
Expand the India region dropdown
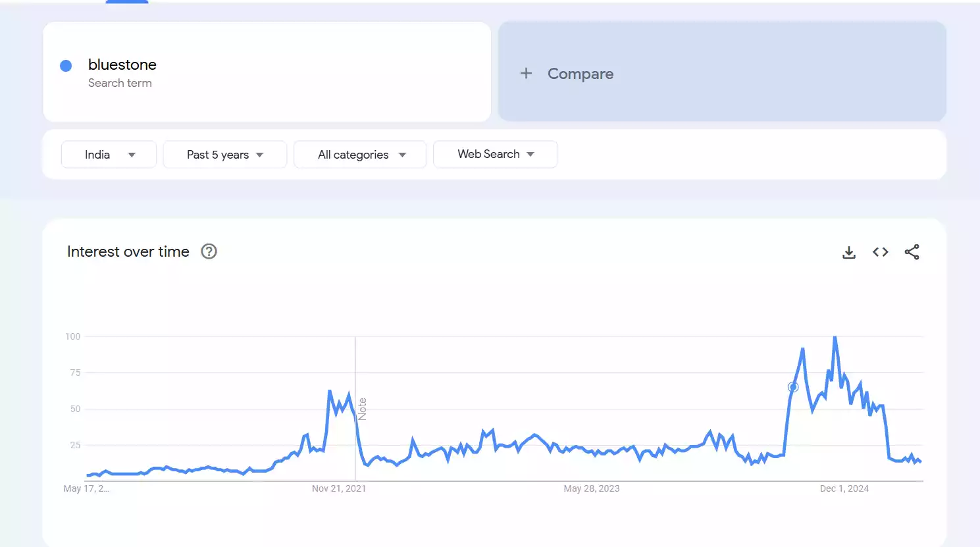click(x=109, y=155)
